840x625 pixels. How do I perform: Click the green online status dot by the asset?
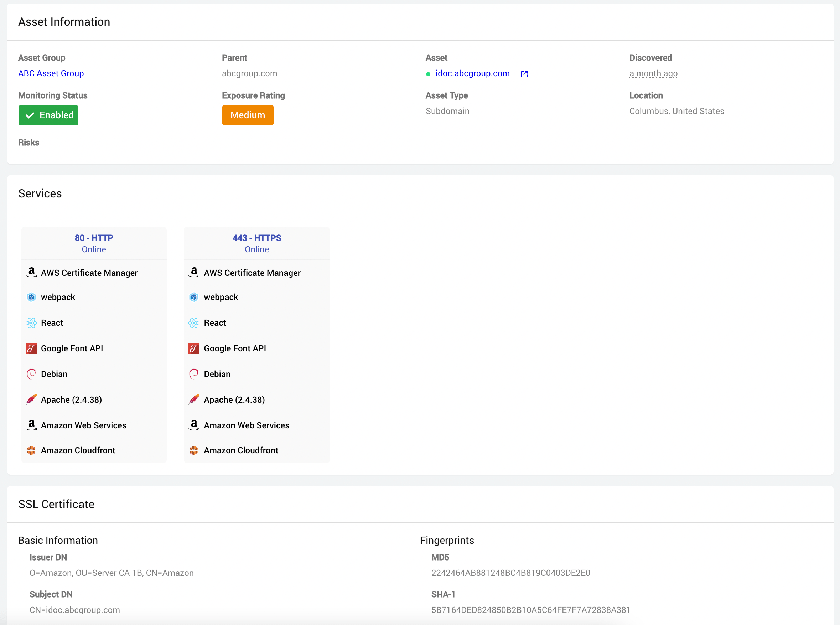pyautogui.click(x=428, y=74)
